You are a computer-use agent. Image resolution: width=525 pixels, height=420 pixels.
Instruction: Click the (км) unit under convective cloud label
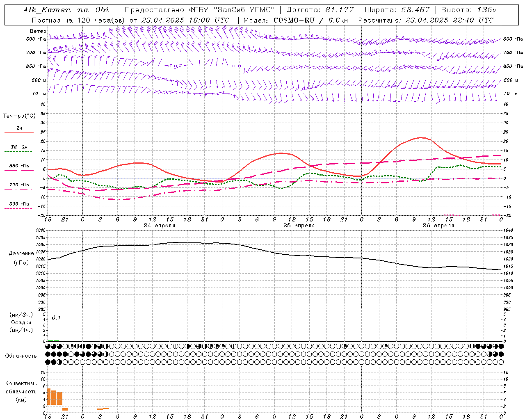[x=21, y=399]
